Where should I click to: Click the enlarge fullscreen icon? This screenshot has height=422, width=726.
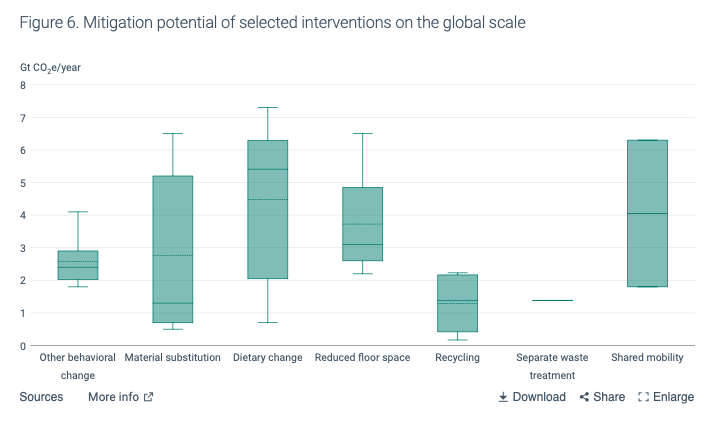pos(643,397)
